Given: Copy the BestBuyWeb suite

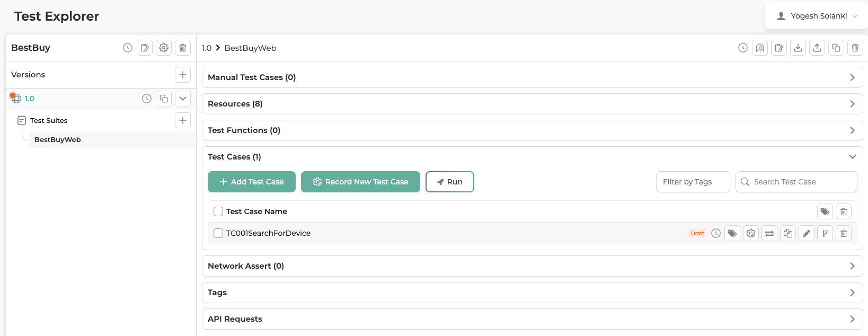Looking at the screenshot, I should (x=836, y=48).
